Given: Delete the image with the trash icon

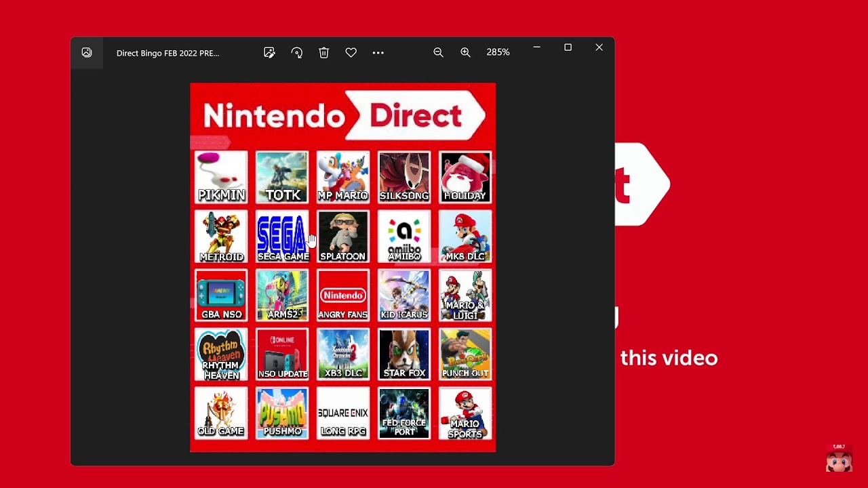Looking at the screenshot, I should point(323,53).
